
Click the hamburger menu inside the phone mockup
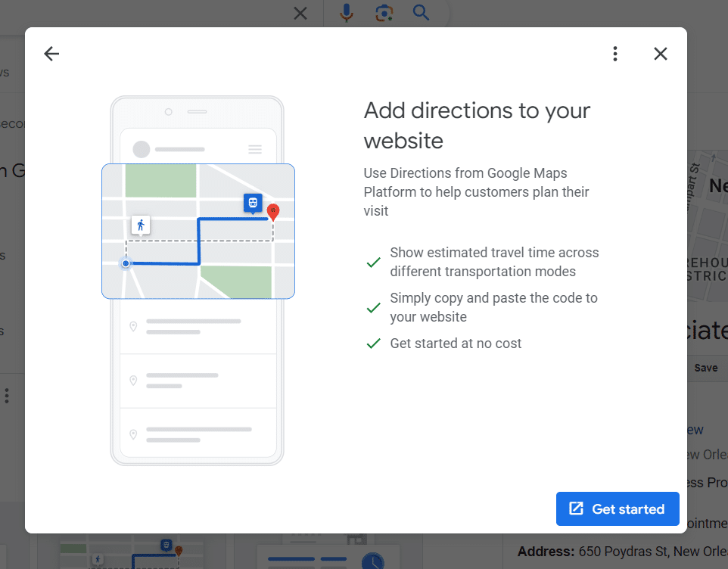point(255,150)
